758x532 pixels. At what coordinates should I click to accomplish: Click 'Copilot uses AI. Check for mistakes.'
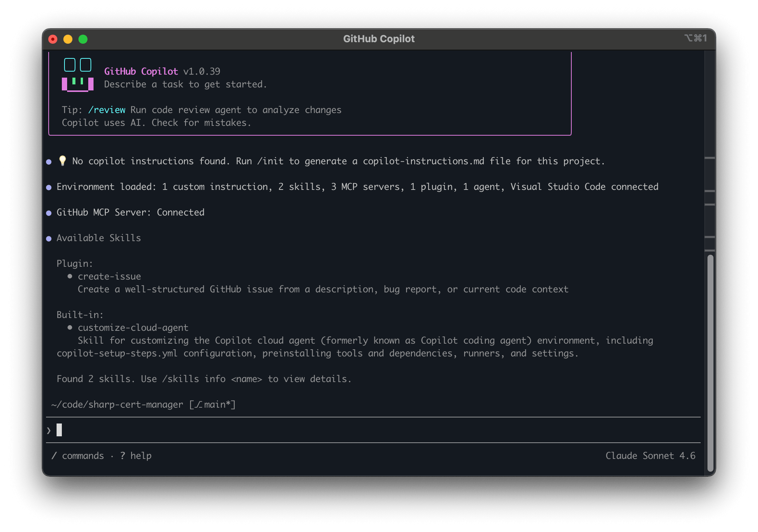[157, 123]
